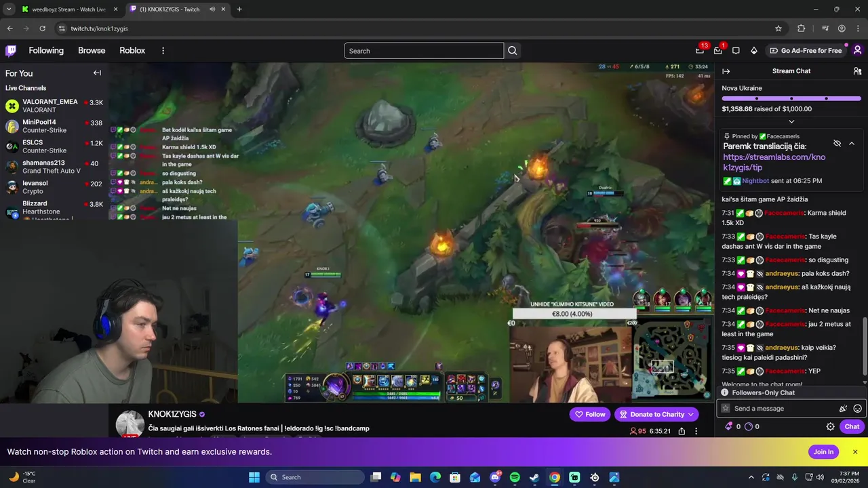Click Go Ad-Free for Free button
Image resolution: width=868 pixels, height=488 pixels.
806,50
